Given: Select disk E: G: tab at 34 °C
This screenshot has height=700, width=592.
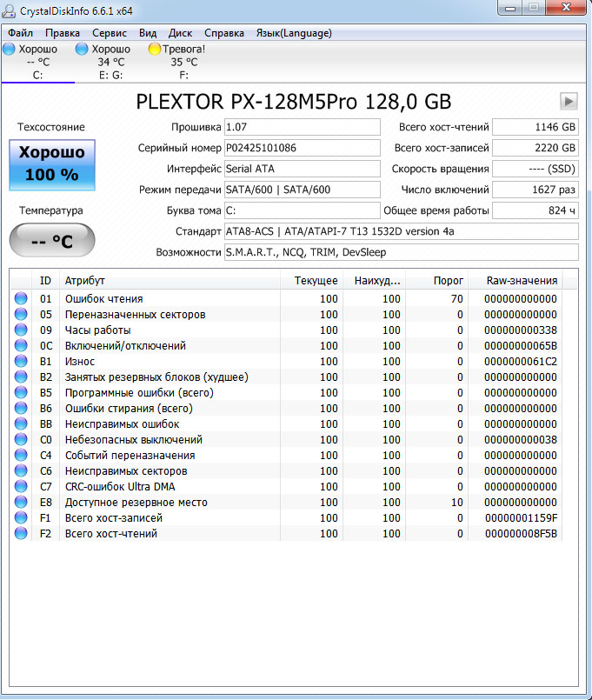Looking at the screenshot, I should coord(110,62).
